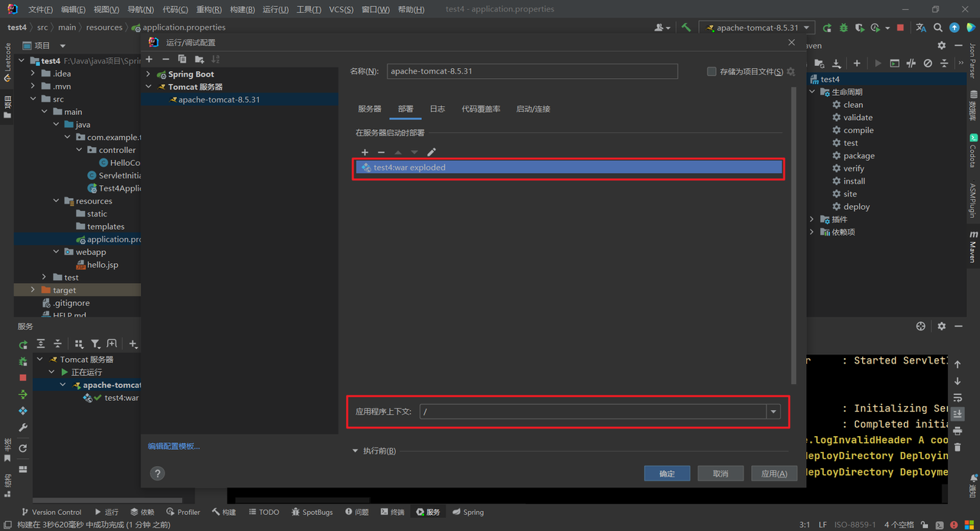
Task: Open the 终端 terminal tool window tab
Action: [x=392, y=512]
